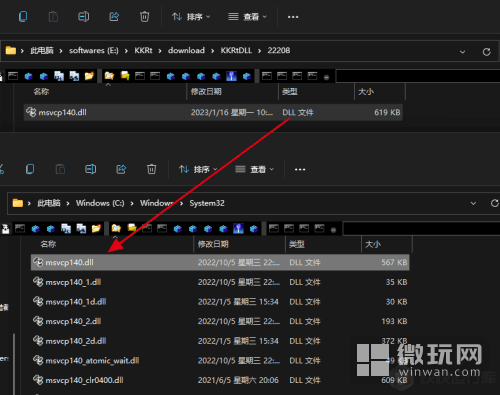This screenshot has height=395, width=500.
Task: Open the 查看 view menu in the upper window
Action: 247,17
